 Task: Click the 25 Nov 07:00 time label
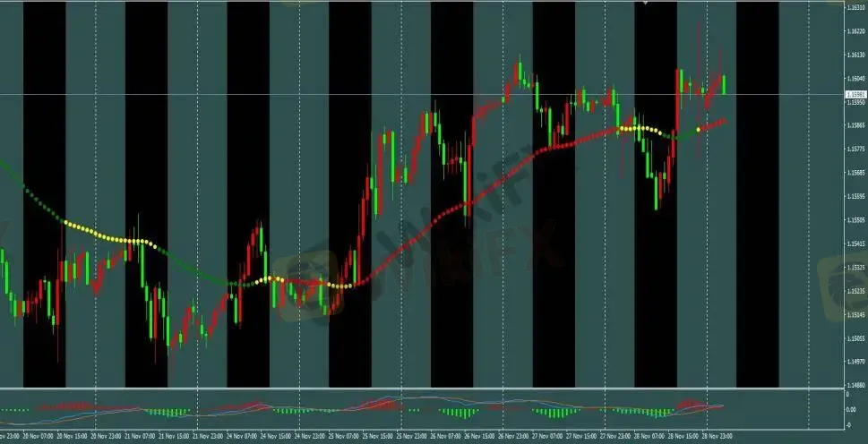344,436
